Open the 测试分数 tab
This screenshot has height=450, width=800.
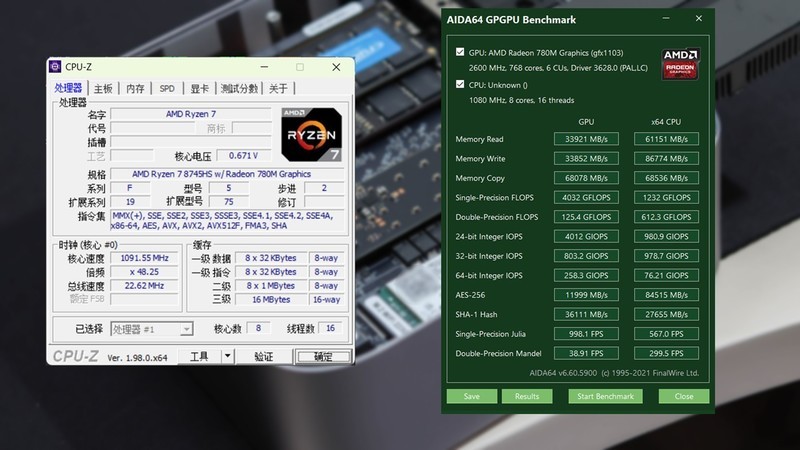(x=239, y=89)
